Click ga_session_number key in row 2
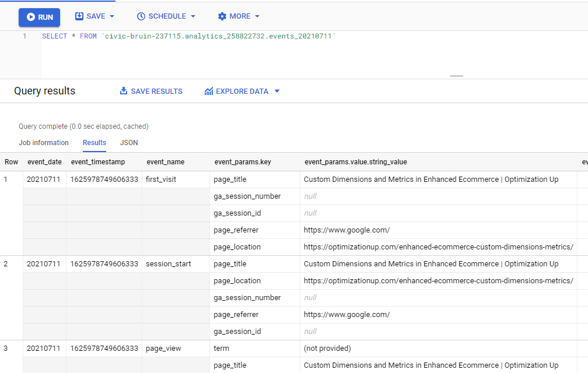588x373 pixels. tap(247, 298)
